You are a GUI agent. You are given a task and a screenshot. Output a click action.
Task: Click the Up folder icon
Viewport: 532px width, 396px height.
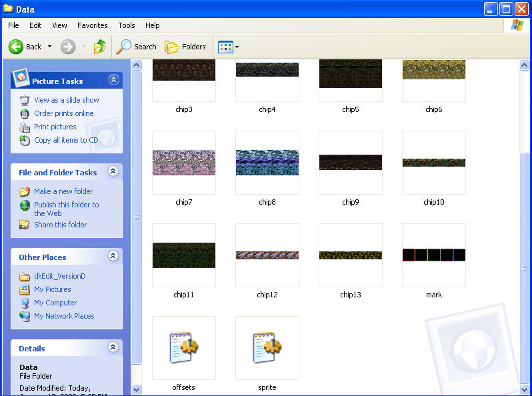(100, 47)
